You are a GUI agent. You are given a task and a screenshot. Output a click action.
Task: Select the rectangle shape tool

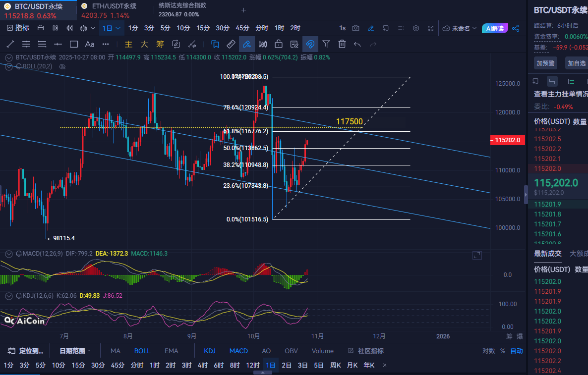point(74,44)
